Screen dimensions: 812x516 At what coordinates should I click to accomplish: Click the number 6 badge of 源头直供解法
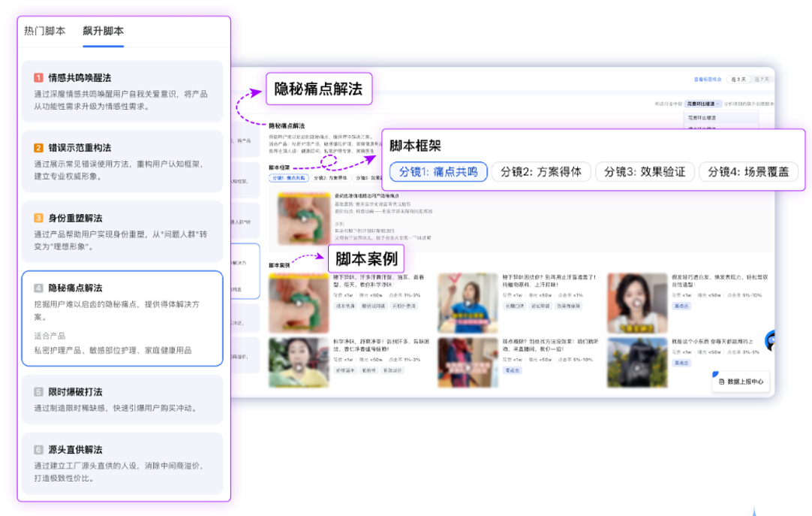click(x=38, y=450)
